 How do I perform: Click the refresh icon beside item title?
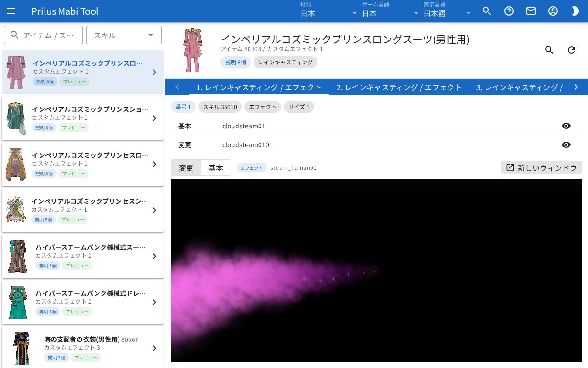click(571, 50)
